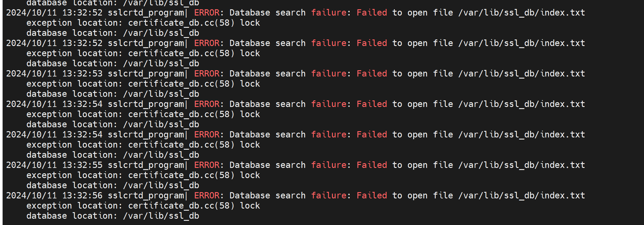Click the 13:32:55 timestamp
The height and width of the screenshot is (225, 644).
pyautogui.click(x=82, y=165)
